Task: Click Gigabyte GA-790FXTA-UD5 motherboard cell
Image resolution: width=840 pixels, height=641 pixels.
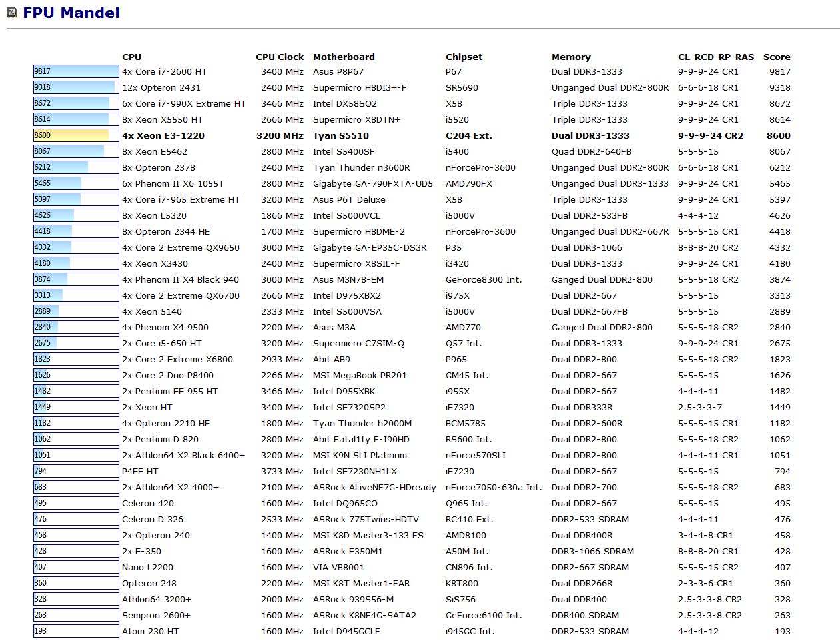Action: click(x=372, y=184)
